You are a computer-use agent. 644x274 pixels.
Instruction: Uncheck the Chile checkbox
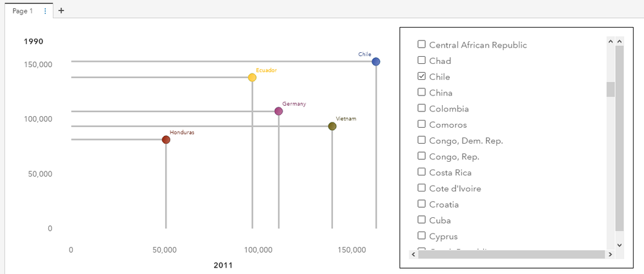point(421,76)
